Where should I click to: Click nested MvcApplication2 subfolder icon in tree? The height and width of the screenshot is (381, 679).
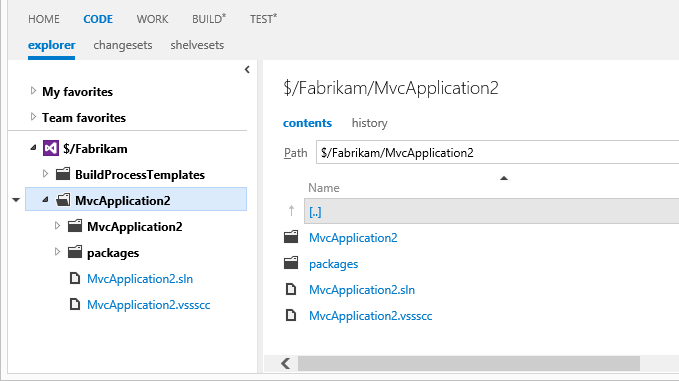pyautogui.click(x=75, y=226)
